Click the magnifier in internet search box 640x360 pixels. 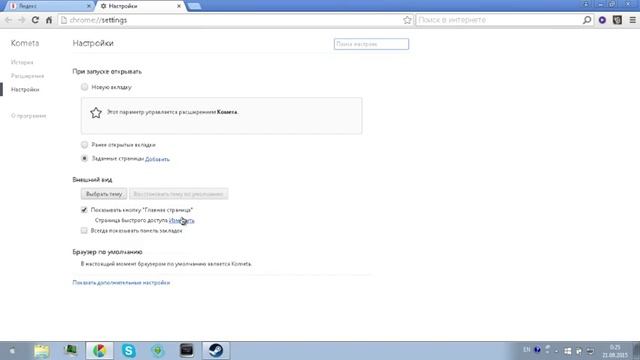587,20
